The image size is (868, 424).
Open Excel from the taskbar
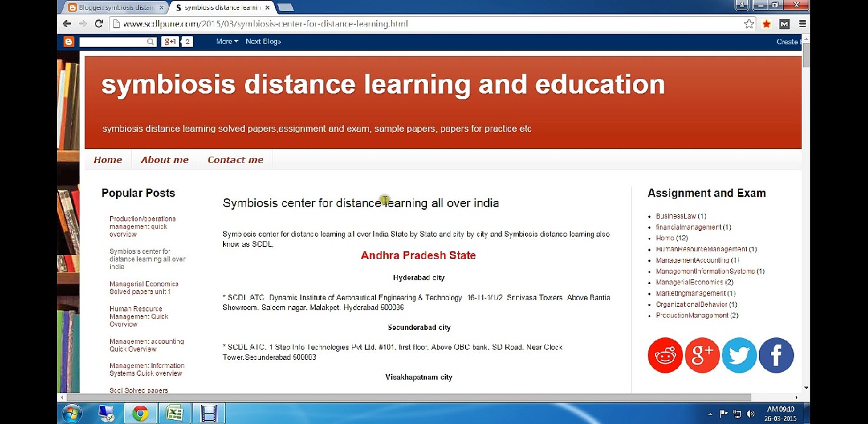tap(174, 413)
